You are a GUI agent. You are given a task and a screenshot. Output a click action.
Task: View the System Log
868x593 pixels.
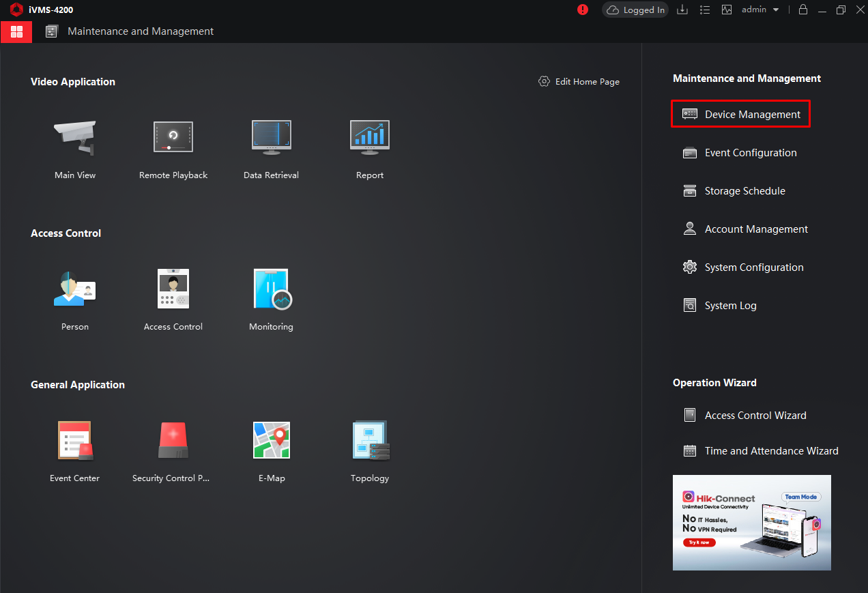[720, 306]
